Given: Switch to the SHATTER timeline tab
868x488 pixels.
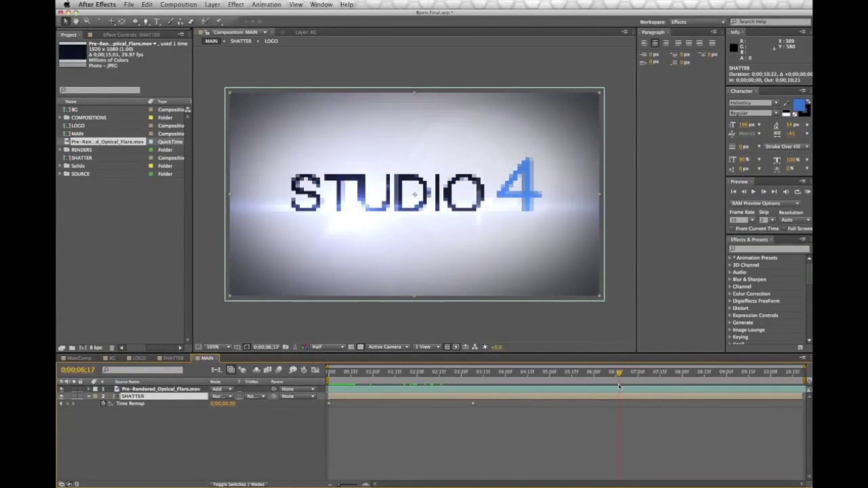Looking at the screenshot, I should click(x=171, y=358).
